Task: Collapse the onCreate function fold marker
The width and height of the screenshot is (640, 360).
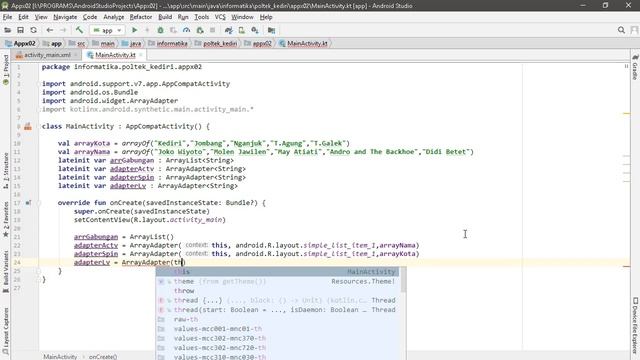Action: (38, 203)
